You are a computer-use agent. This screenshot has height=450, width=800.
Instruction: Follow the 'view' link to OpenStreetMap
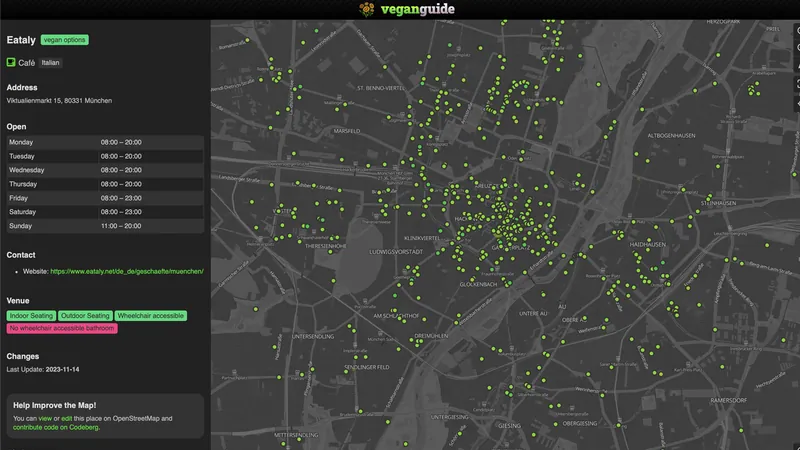pos(47,418)
